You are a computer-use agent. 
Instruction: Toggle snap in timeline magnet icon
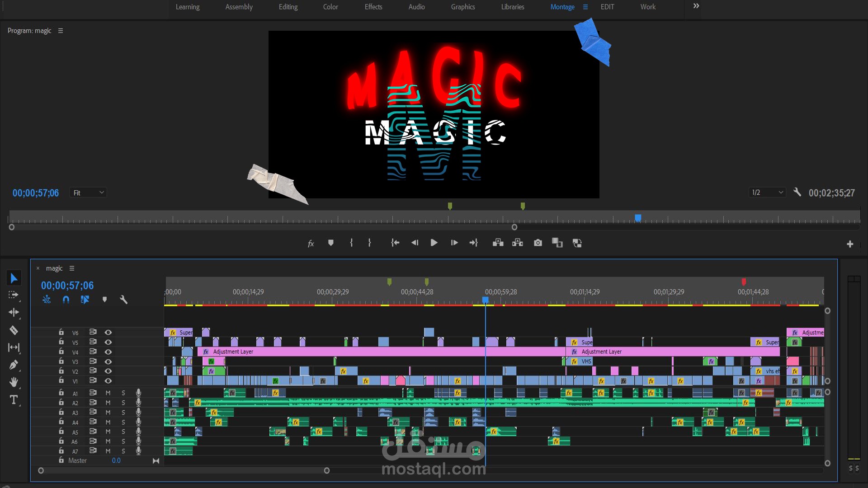pos(66,300)
